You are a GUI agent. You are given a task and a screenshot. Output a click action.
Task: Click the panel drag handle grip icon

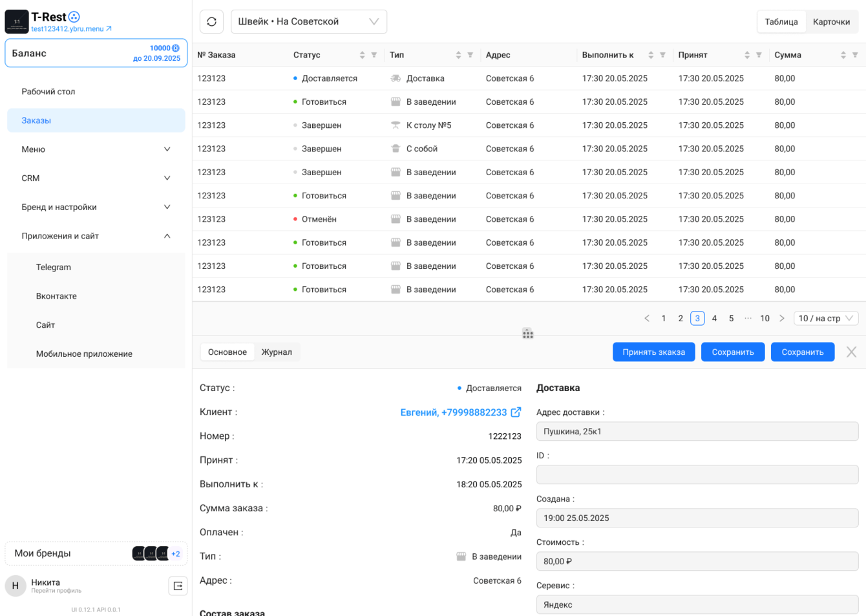pyautogui.click(x=528, y=334)
